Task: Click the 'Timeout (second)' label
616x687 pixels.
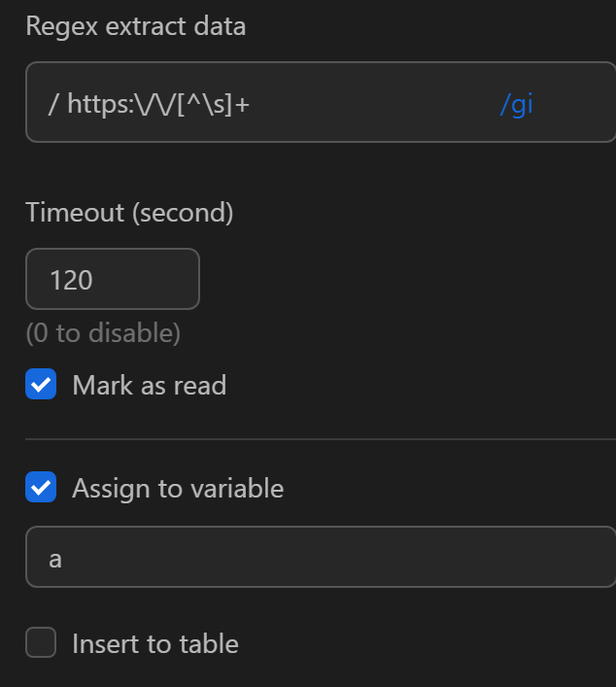Action: pyautogui.click(x=129, y=212)
